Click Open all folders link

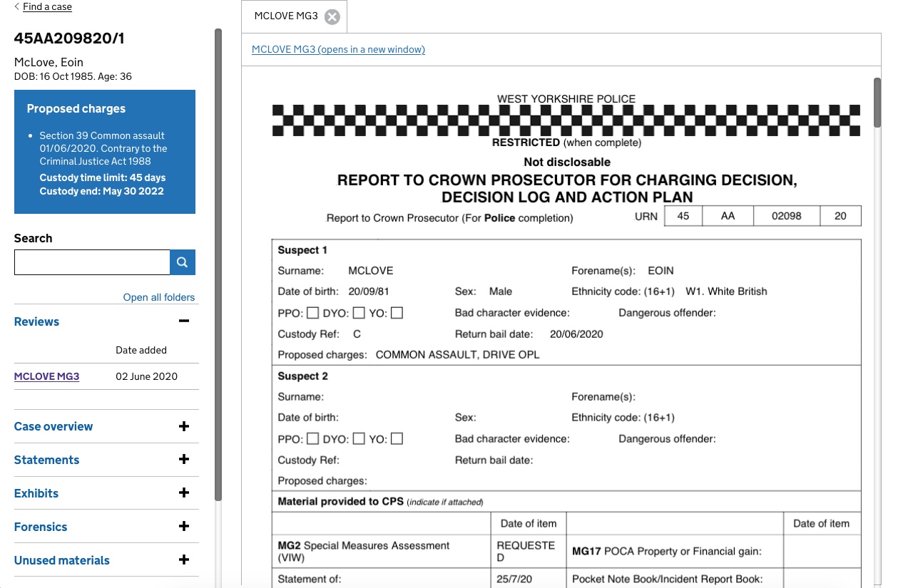[158, 297]
